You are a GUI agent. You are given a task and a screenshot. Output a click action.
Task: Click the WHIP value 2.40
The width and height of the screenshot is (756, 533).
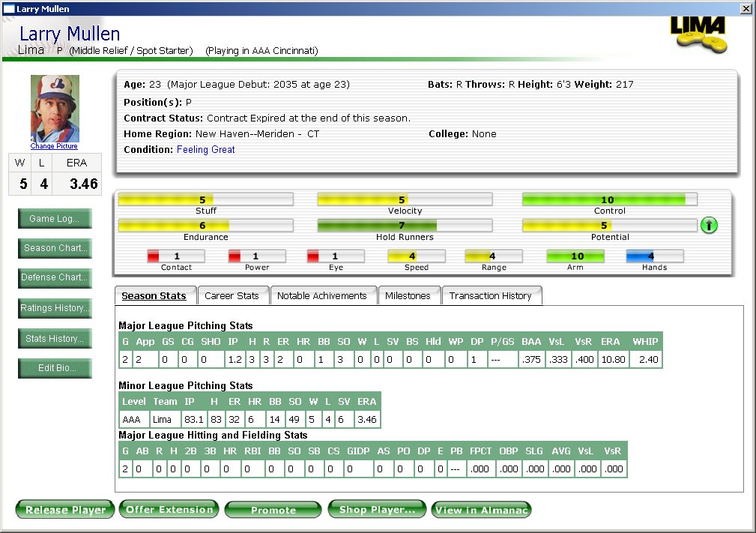[646, 359]
